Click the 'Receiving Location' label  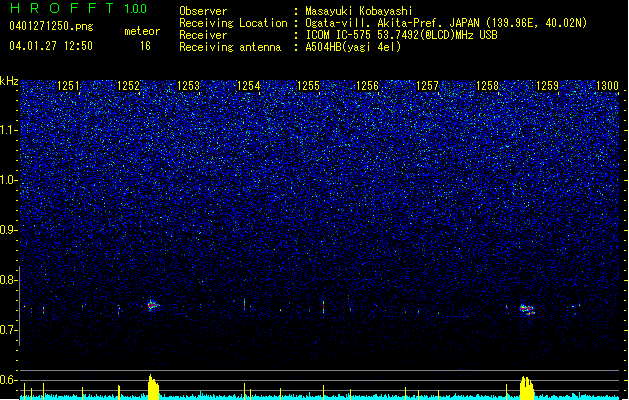[233, 23]
